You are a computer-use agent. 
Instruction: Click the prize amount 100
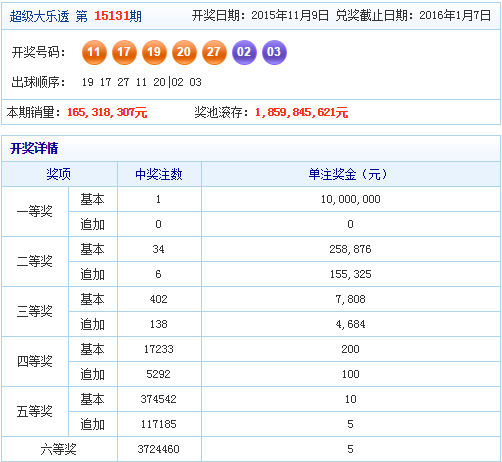(350, 374)
